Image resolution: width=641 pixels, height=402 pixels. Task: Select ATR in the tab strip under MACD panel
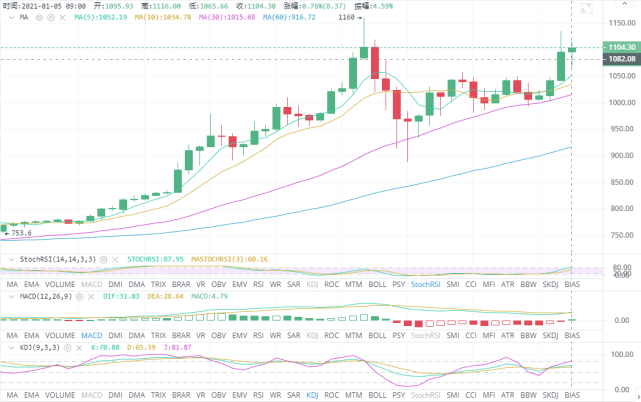point(508,335)
